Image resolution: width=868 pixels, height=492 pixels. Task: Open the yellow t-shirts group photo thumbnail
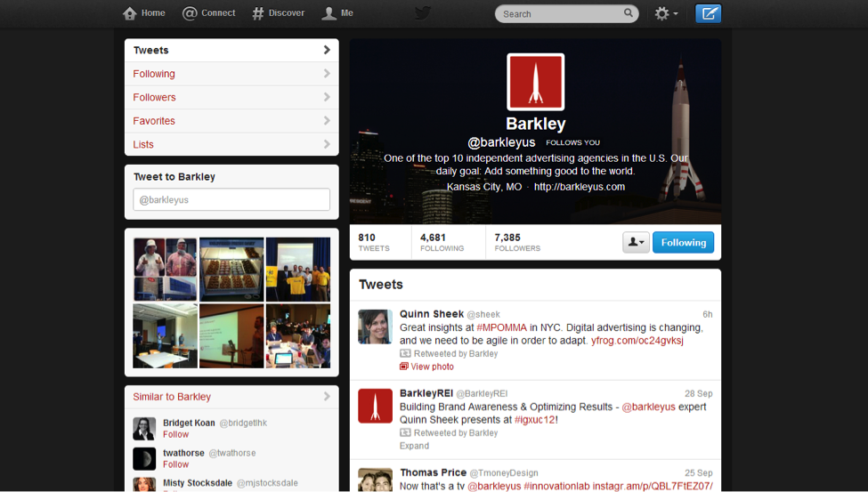298,270
